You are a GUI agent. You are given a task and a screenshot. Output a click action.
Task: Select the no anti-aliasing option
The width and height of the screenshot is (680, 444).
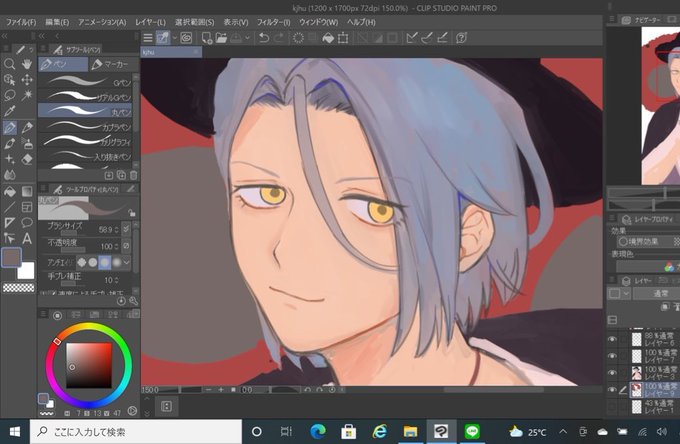pyautogui.click(x=82, y=262)
